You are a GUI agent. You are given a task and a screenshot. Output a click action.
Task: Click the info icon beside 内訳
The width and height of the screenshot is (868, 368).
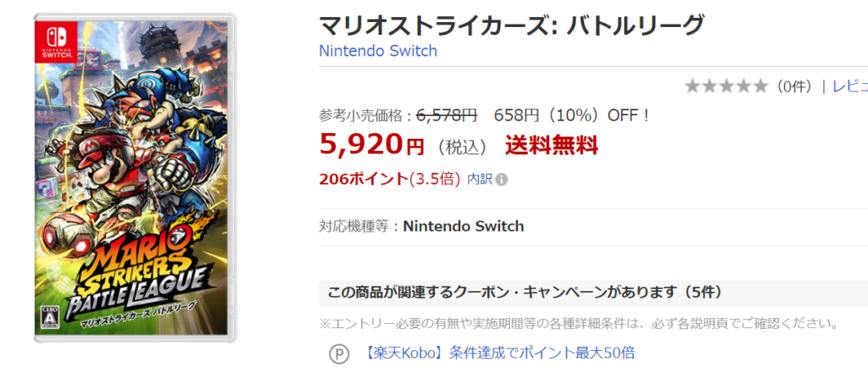(501, 179)
